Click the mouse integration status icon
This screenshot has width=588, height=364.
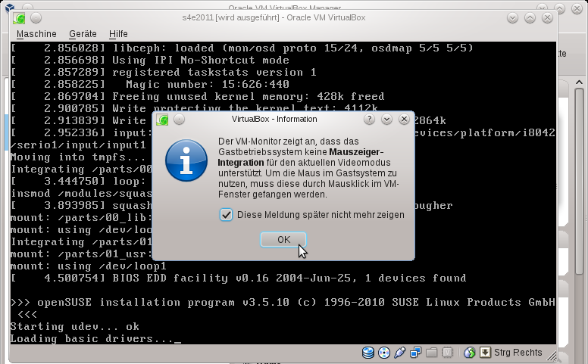point(469,353)
